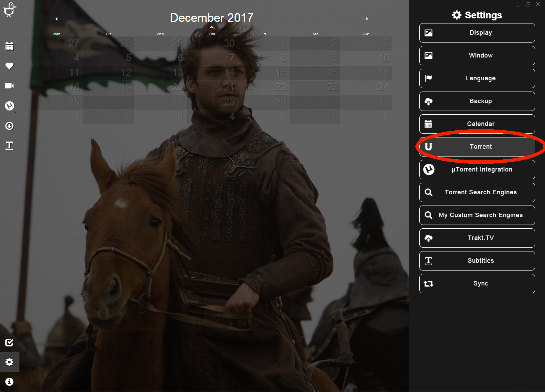545x392 pixels.
Task: Select November 27 calendar cell
Action: 57,44
